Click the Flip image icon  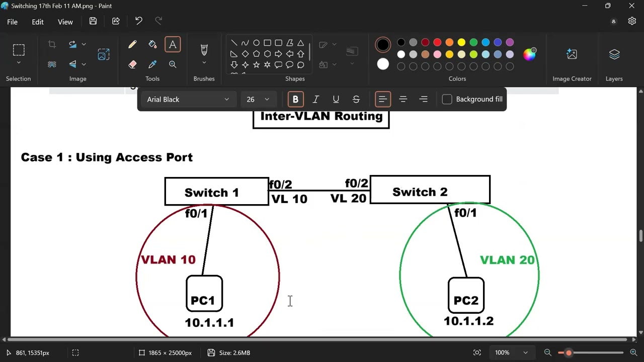[72, 64]
